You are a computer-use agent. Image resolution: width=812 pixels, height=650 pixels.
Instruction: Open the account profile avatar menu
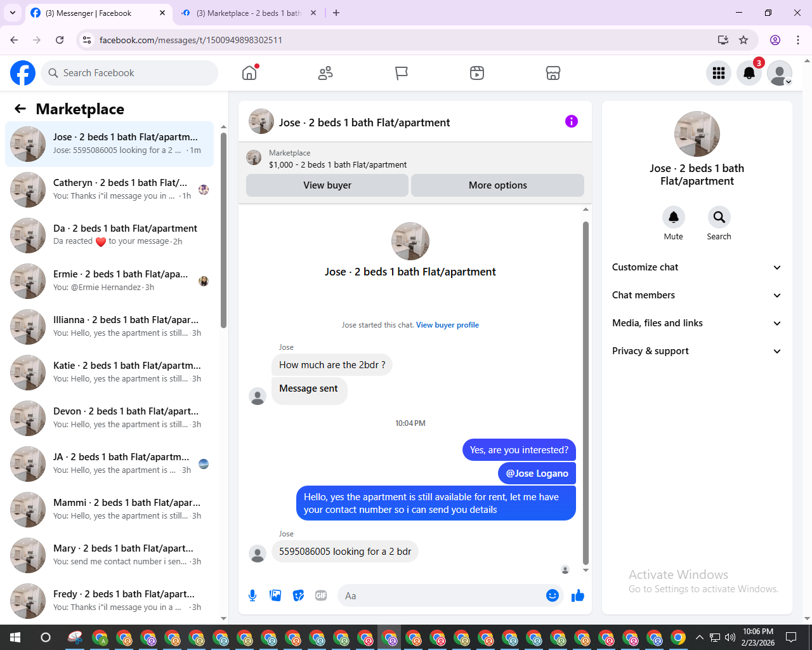coord(780,73)
